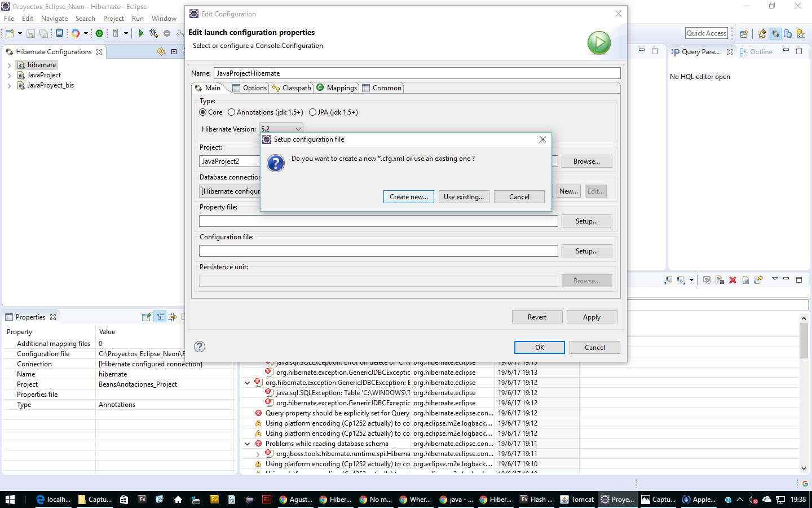Click the log view vertical scrollbar
This screenshot has height=508, width=812.
click(x=804, y=393)
